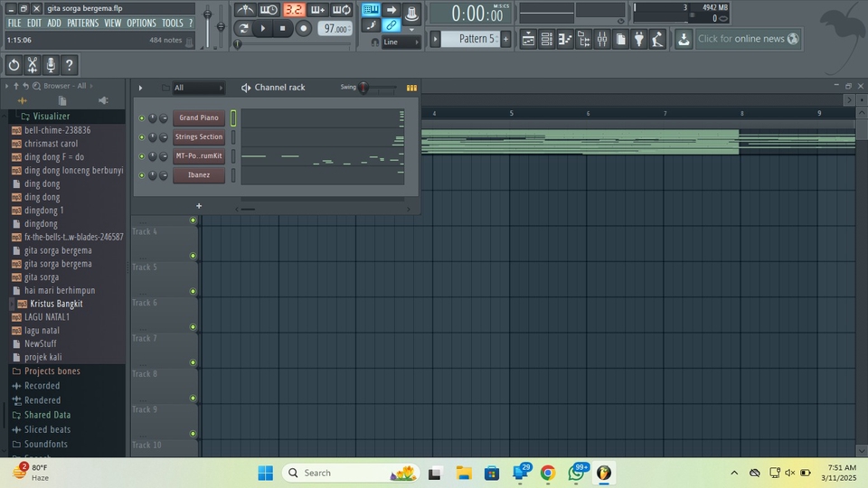
Task: Enable overdub blend recording icon
Action: tap(317, 10)
